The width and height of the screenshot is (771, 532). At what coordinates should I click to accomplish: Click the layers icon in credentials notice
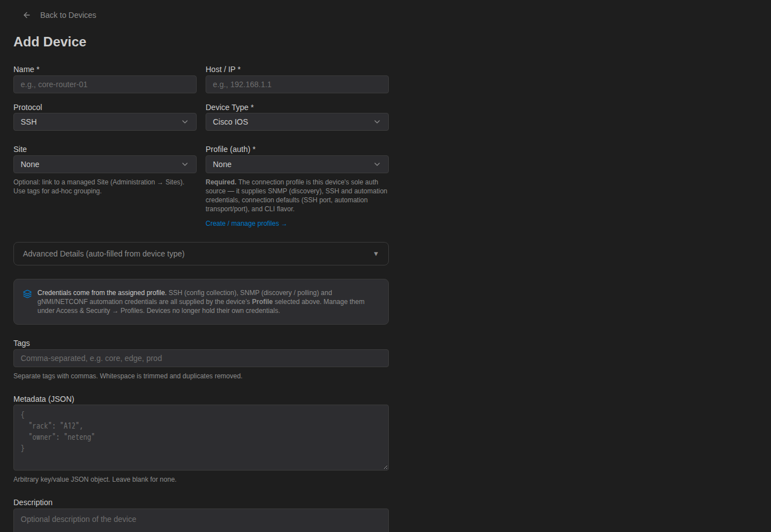[27, 294]
